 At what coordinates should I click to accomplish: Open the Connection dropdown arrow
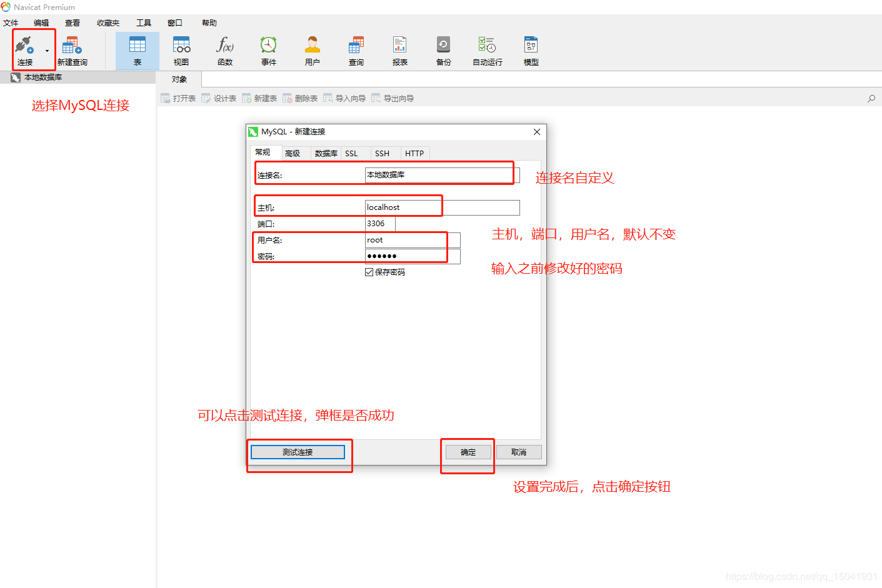[47, 51]
